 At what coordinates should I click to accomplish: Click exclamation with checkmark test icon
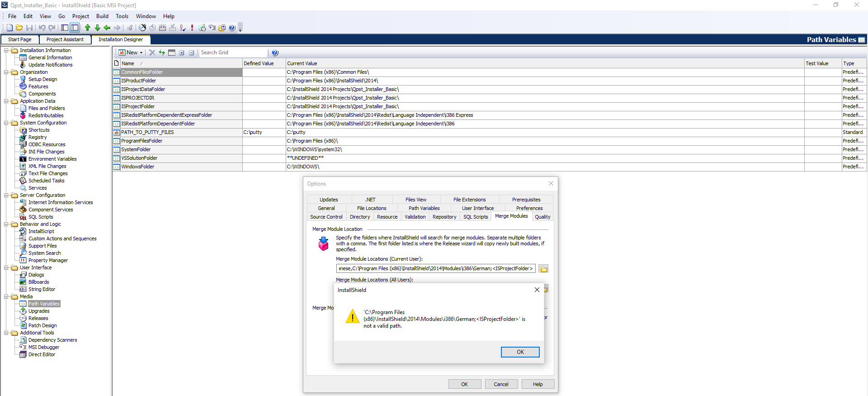[182, 28]
